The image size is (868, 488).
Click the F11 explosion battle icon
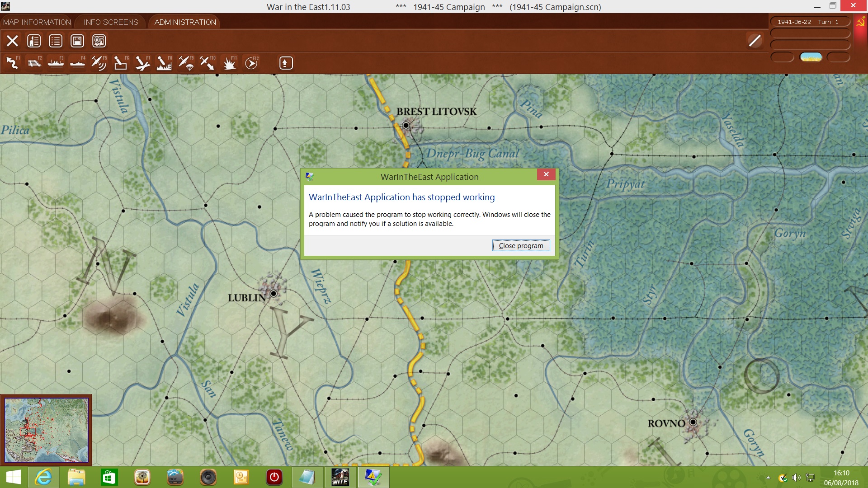tap(229, 63)
